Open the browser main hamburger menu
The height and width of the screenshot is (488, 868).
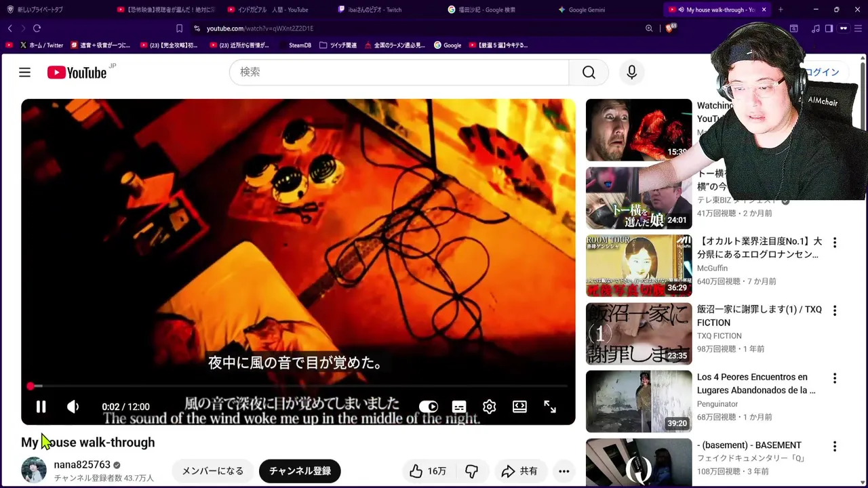pyautogui.click(x=859, y=28)
